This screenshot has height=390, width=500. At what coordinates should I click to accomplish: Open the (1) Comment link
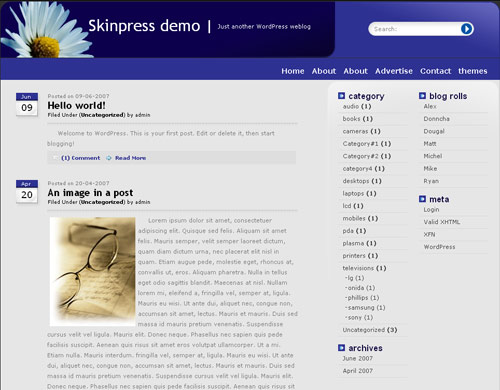80,158
